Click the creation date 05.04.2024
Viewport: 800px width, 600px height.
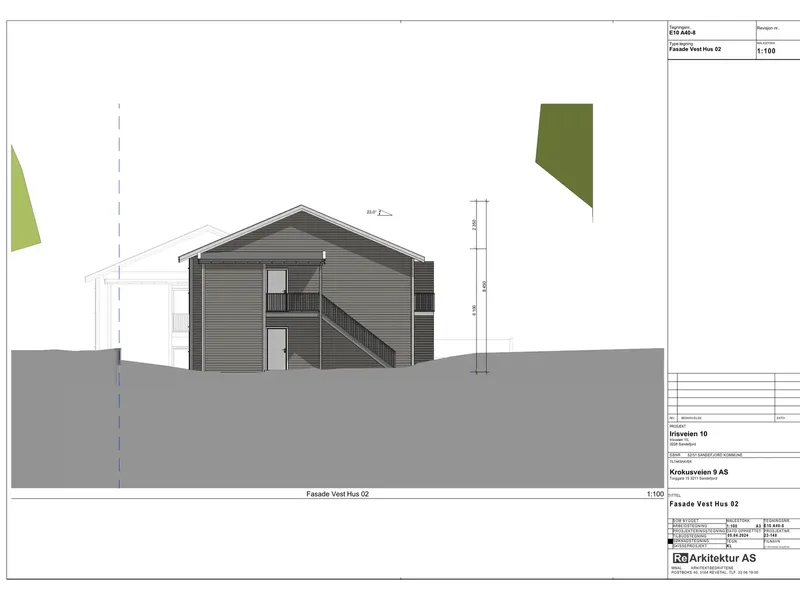(x=738, y=535)
